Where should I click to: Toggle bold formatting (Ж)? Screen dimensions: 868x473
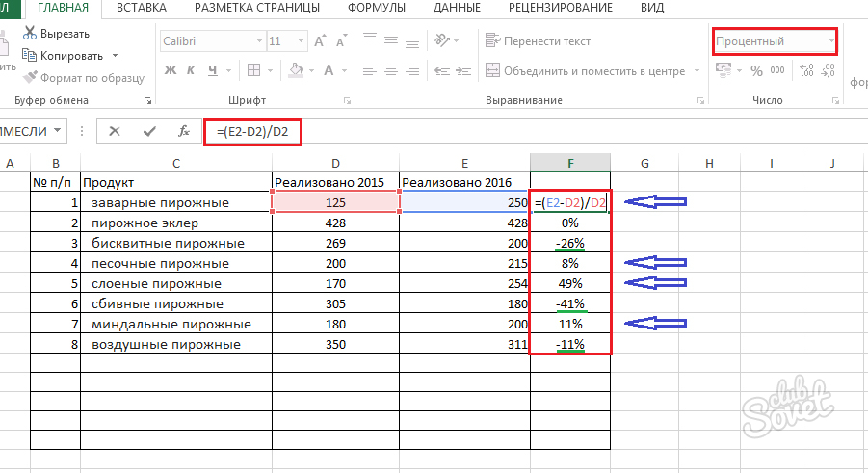(x=170, y=70)
